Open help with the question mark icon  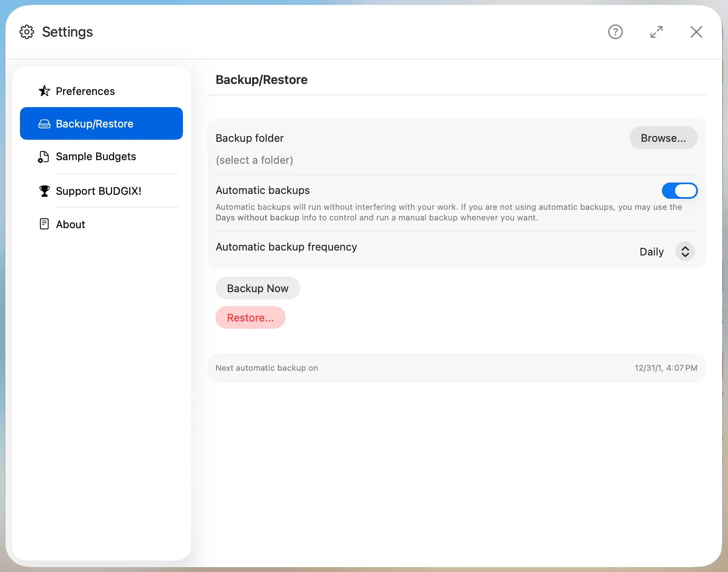pyautogui.click(x=615, y=32)
